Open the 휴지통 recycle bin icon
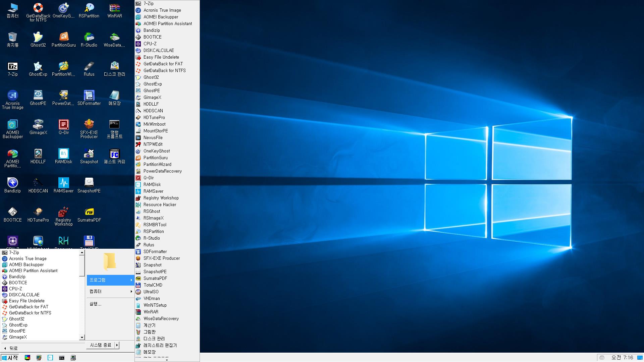 pos(13,39)
